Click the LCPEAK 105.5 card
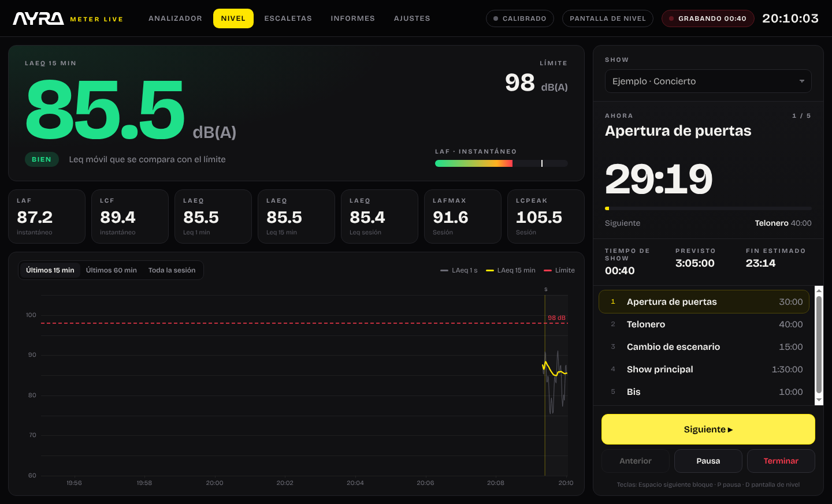 (546, 216)
